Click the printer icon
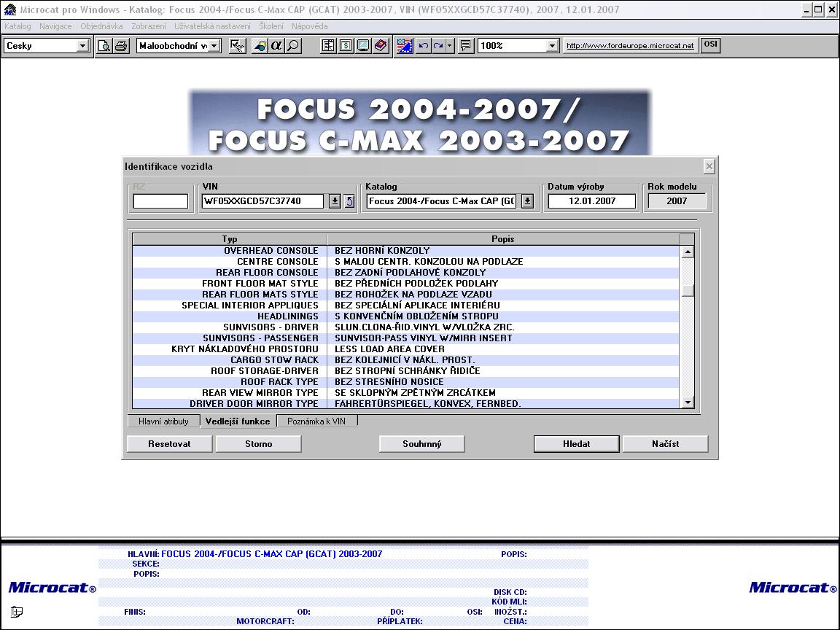 pyautogui.click(x=121, y=46)
